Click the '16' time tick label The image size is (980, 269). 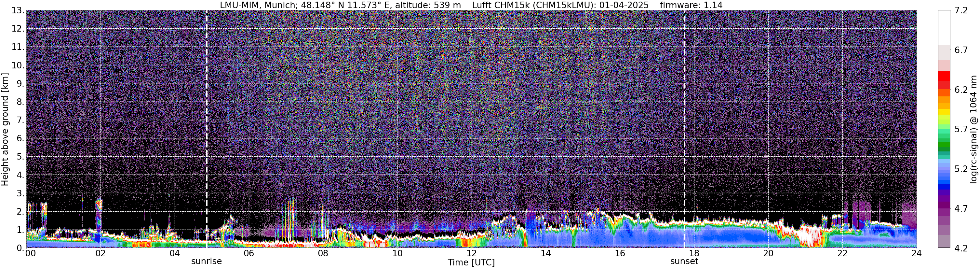[620, 253]
